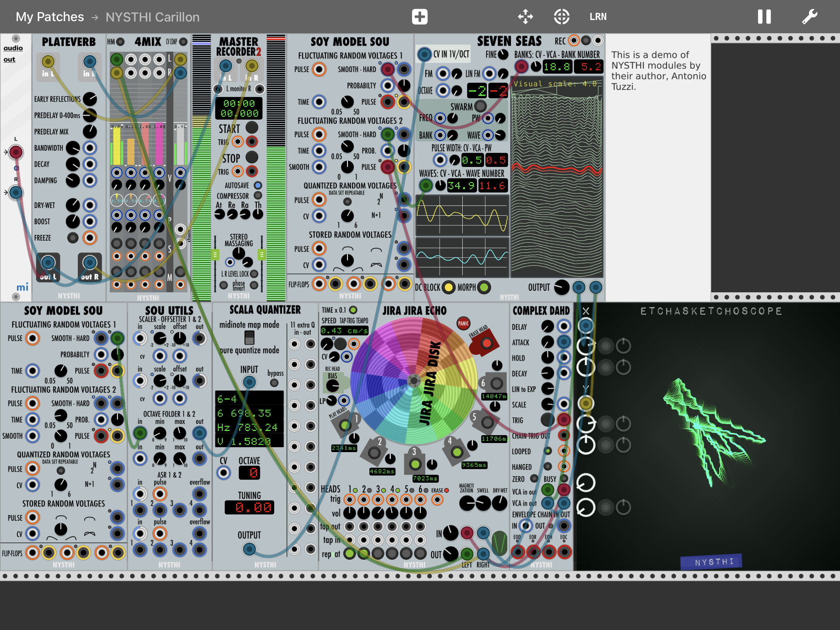Viewport: 840px width, 630px height.
Task: Click the Jira speed display 0.43 cm/s
Action: (344, 331)
